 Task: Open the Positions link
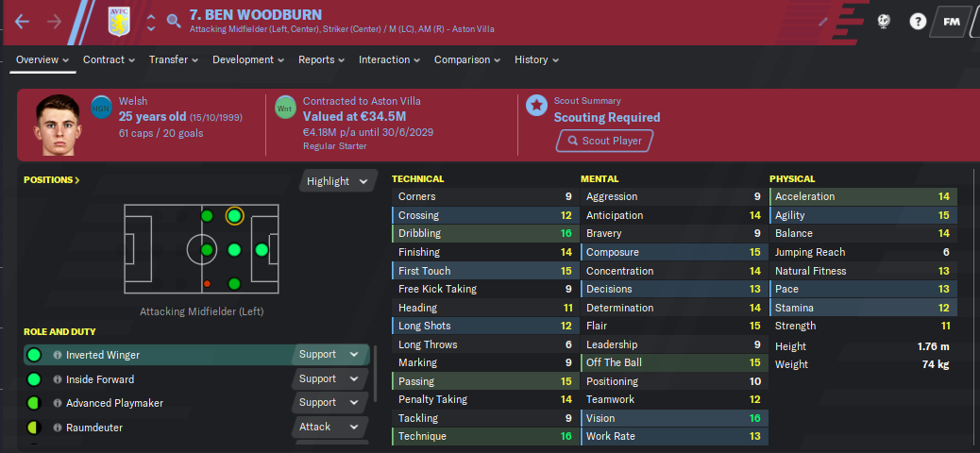pyautogui.click(x=52, y=180)
